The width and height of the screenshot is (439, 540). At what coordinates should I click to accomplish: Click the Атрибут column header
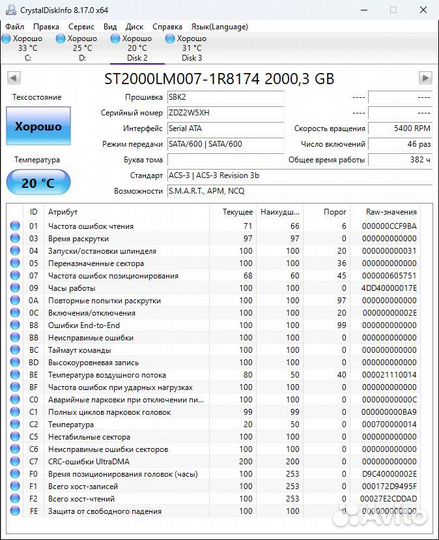[127, 212]
